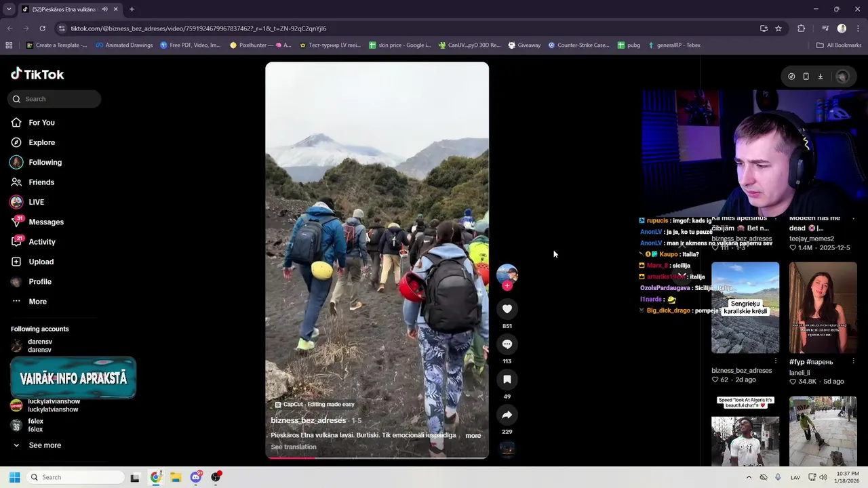
Task: Open the taskbar volume control
Action: 823,477
